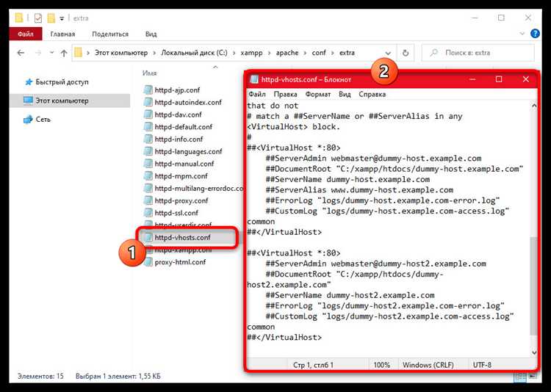Select file httpd-default.conf
Viewport: 551px width, 392px height.
tap(184, 127)
